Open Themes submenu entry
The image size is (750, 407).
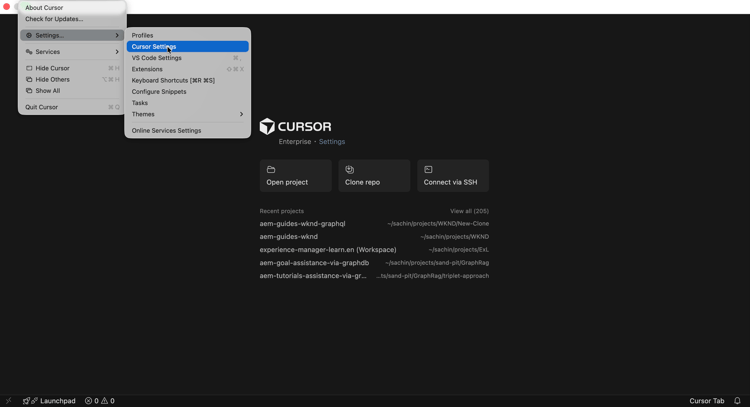pos(188,114)
